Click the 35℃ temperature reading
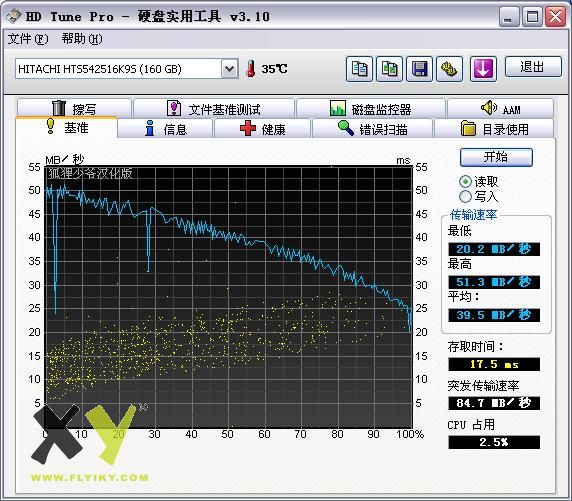Image resolution: width=572 pixels, height=501 pixels. pyautogui.click(x=274, y=69)
